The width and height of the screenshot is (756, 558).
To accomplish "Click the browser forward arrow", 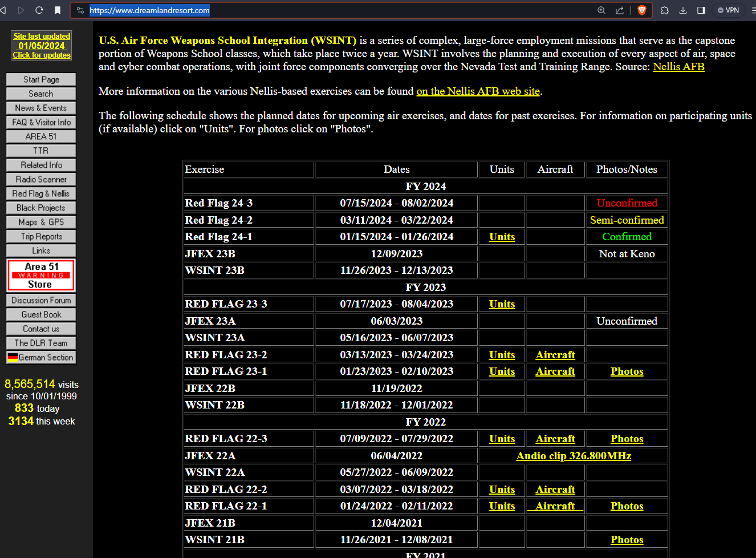I will pyautogui.click(x=21, y=10).
